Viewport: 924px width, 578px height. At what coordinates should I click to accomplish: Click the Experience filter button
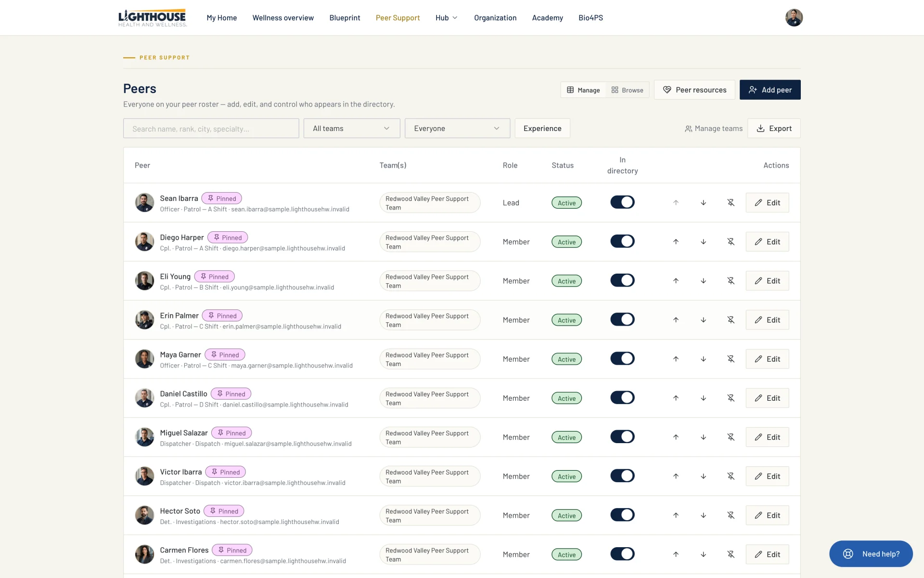click(542, 129)
